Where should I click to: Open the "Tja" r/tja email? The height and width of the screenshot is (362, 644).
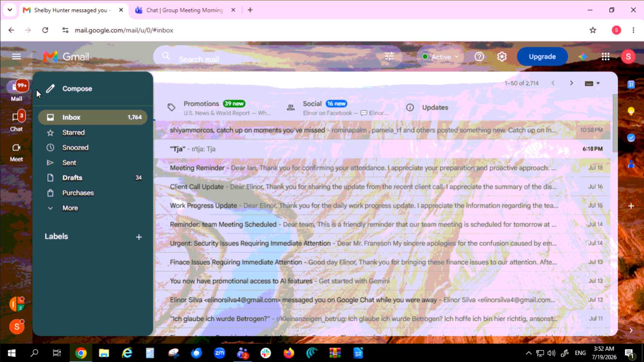[x=382, y=149]
